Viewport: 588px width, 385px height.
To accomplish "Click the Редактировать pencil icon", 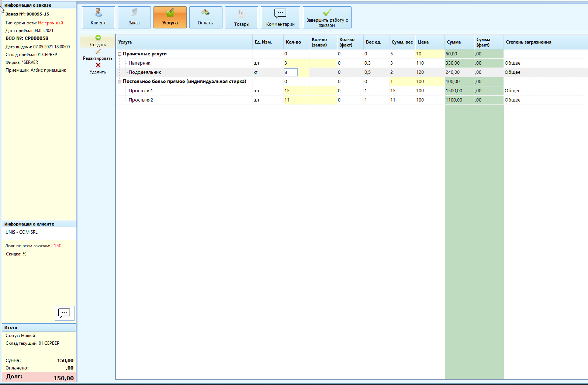I will point(98,52).
